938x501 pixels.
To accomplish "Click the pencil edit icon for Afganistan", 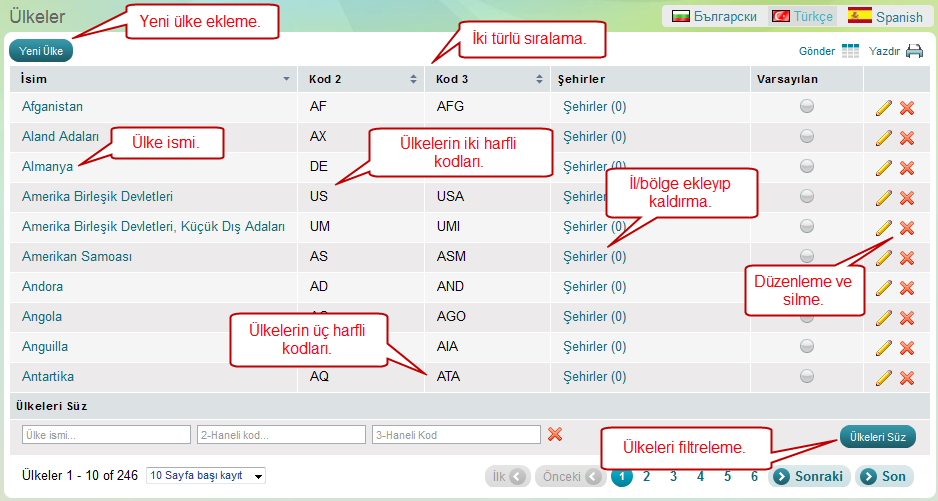I will click(x=883, y=108).
